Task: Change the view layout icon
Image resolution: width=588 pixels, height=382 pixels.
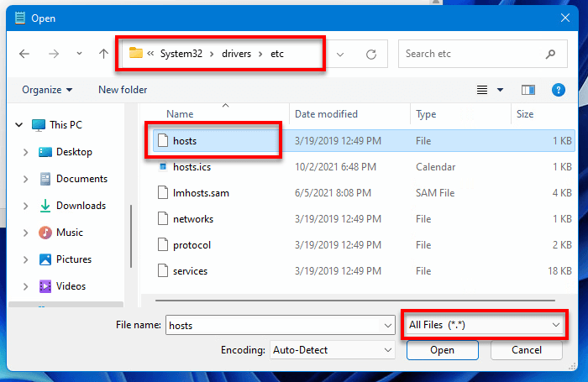Action: click(x=482, y=90)
